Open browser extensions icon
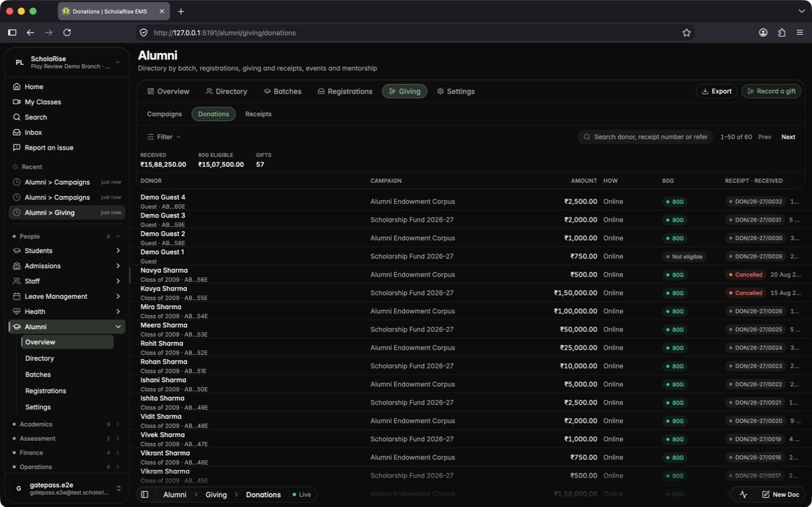 (782, 32)
